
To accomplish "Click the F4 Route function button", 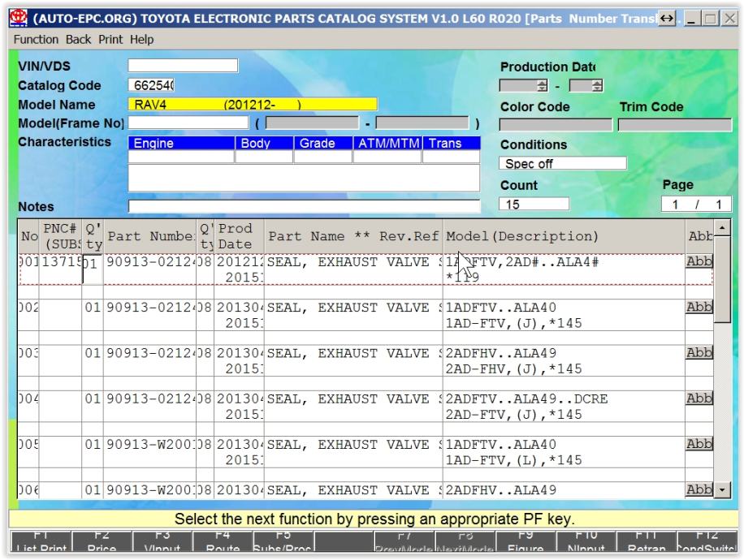I will (223, 541).
